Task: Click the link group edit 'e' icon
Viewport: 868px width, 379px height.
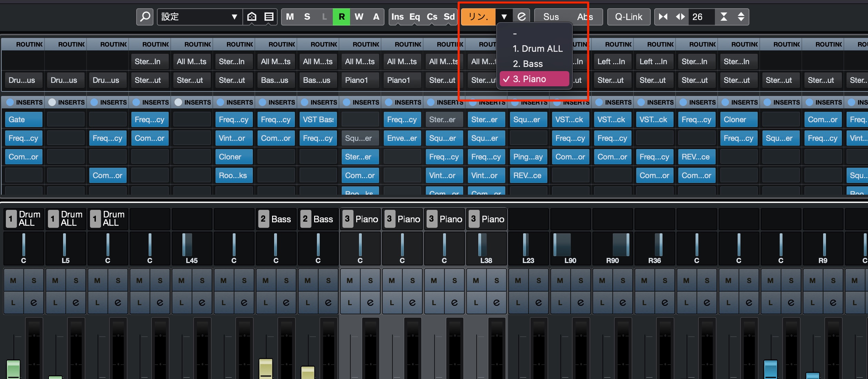Action: tap(521, 17)
